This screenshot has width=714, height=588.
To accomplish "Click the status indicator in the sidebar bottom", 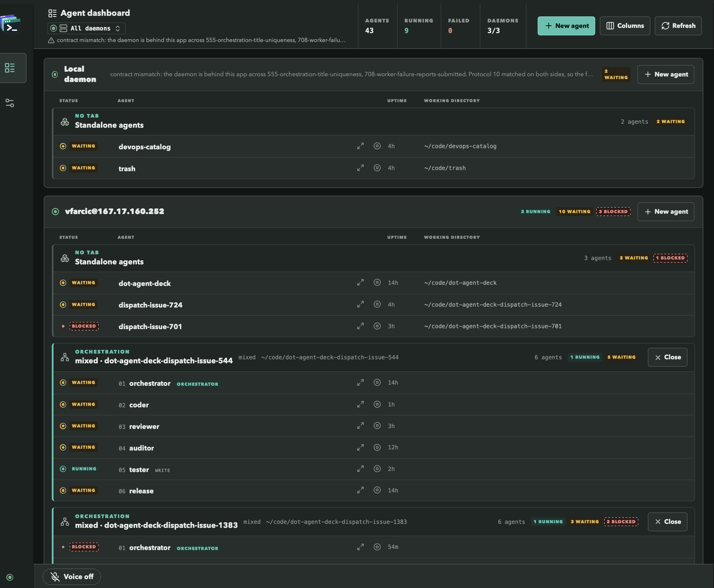I will point(10,577).
